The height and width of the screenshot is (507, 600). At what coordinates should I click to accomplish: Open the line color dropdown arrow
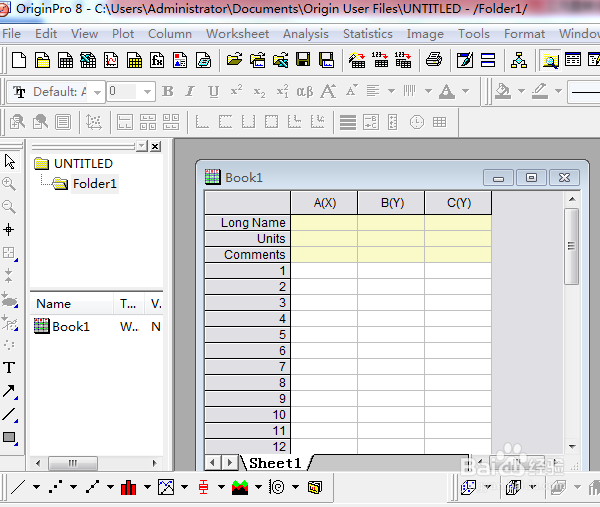[558, 91]
